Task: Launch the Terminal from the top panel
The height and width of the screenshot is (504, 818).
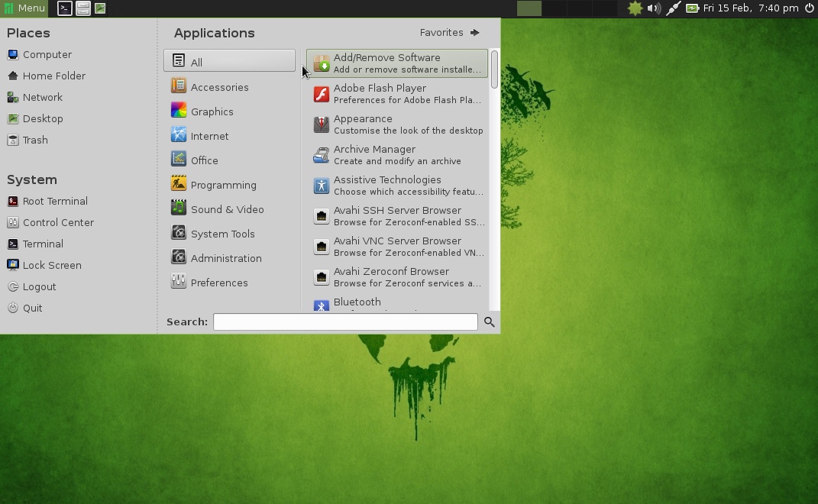Action: (64, 8)
